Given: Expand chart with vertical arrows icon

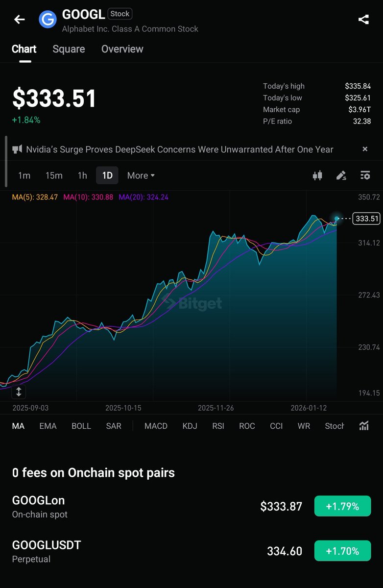Looking at the screenshot, I should (19, 392).
